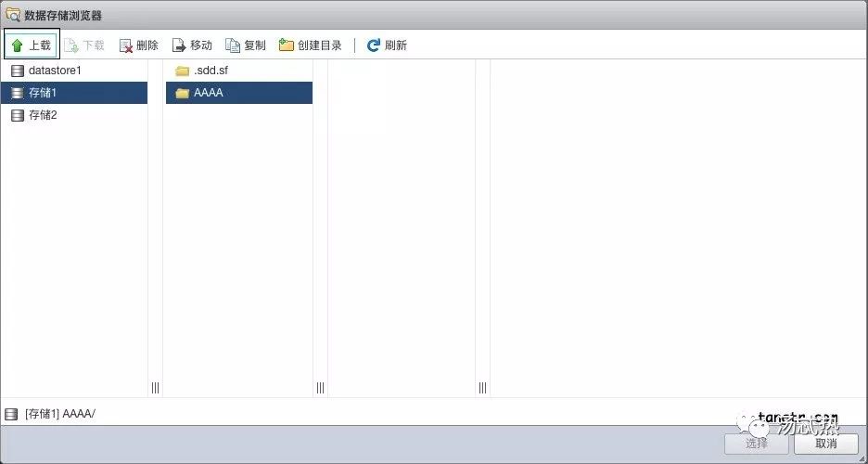Click the 下载 download icon

point(70,45)
